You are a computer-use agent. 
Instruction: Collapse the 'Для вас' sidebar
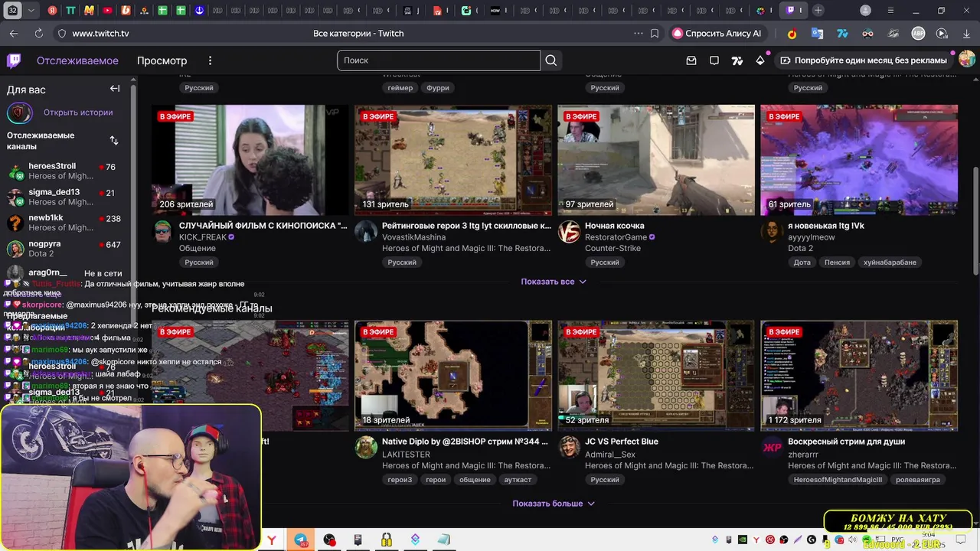tap(115, 89)
